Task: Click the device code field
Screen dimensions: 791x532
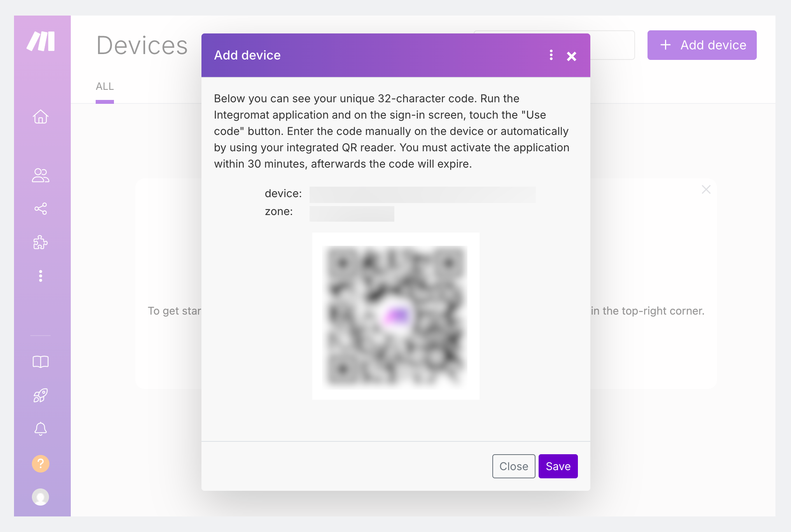Action: click(423, 194)
